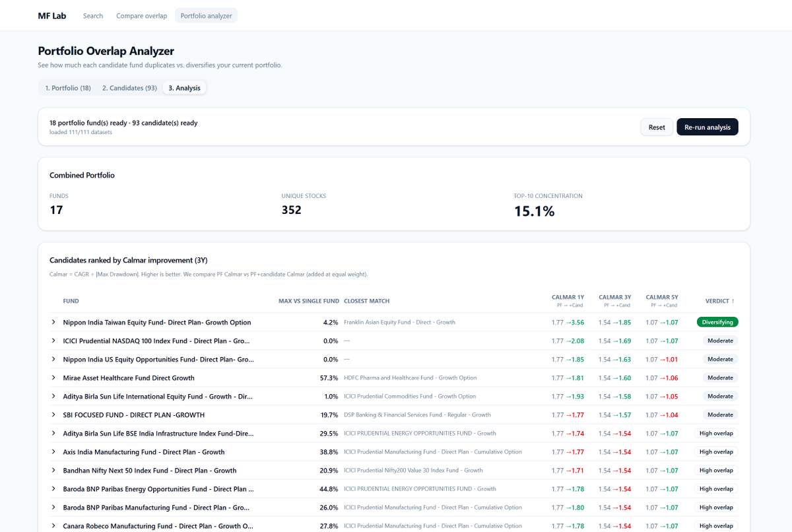Click ICICI Prudential Commodities Fund closest match

(410, 396)
